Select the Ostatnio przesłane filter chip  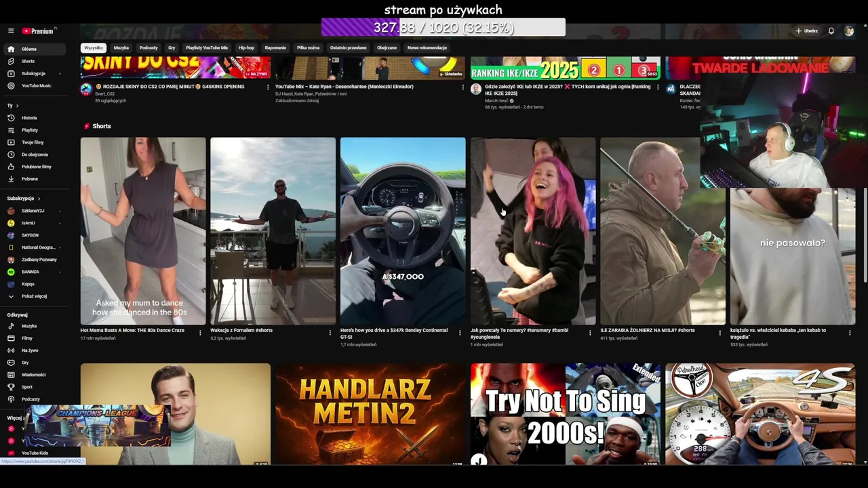coord(348,48)
